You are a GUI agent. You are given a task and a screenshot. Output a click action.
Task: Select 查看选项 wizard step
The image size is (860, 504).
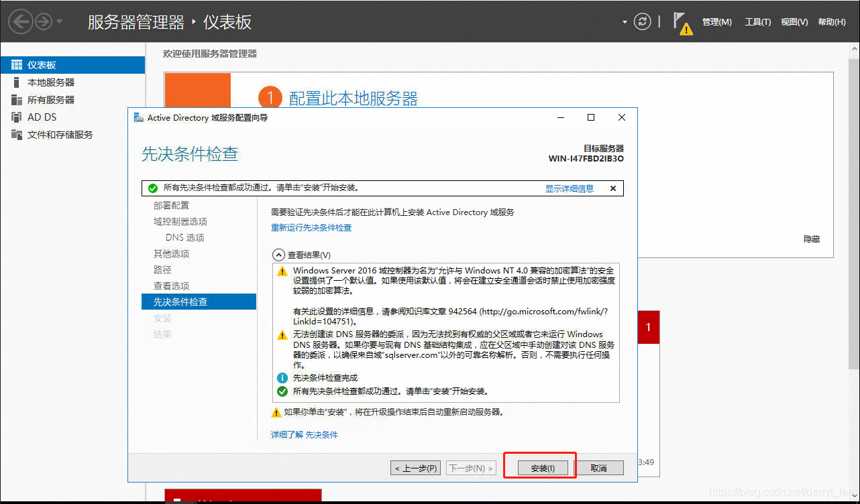(171, 286)
